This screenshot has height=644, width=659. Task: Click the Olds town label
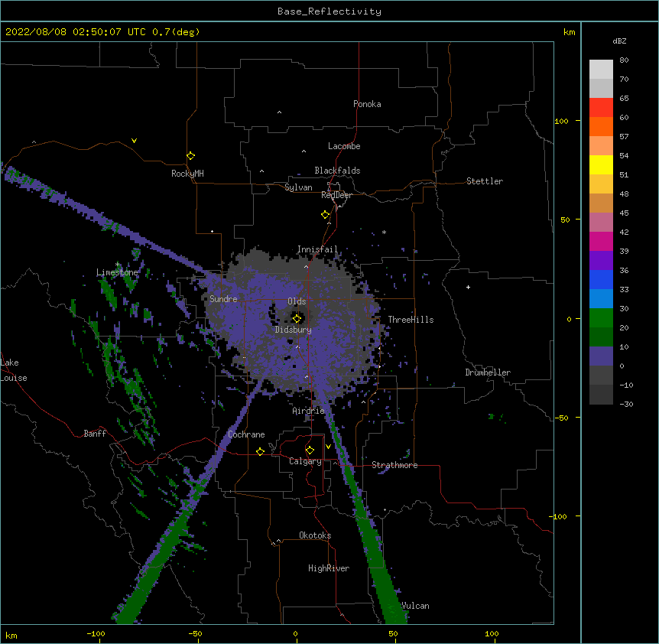(297, 301)
